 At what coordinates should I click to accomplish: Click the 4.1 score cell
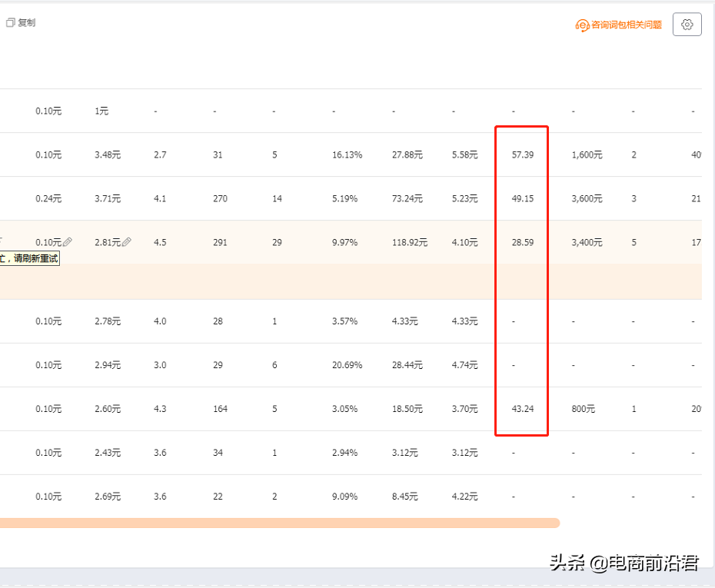click(160, 199)
